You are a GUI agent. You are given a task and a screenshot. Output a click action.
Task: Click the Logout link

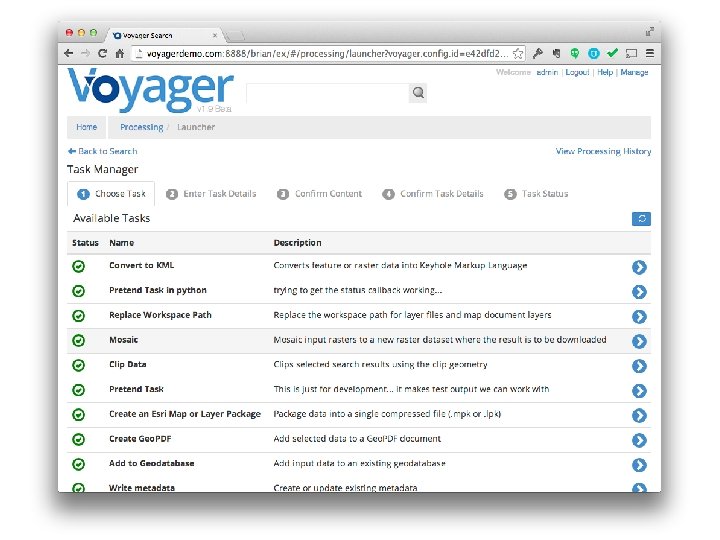[x=577, y=72]
